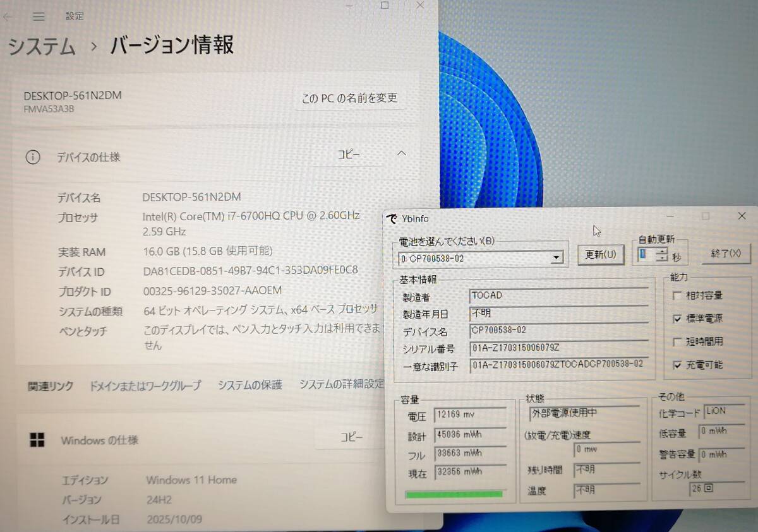Click the 自動更新 seconds input field

646,254
